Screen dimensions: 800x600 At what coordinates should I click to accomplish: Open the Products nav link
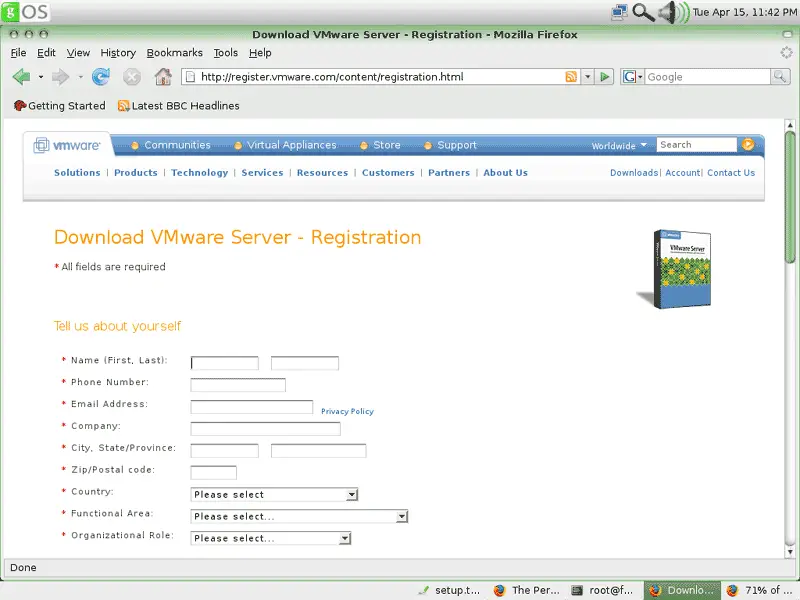coord(136,172)
